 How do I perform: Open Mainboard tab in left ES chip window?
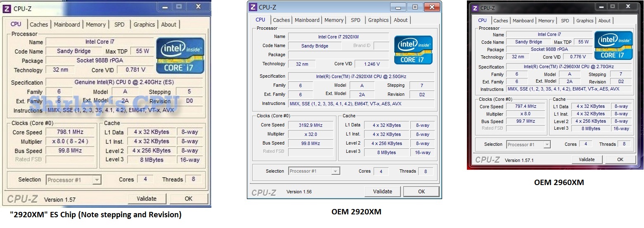(x=67, y=24)
